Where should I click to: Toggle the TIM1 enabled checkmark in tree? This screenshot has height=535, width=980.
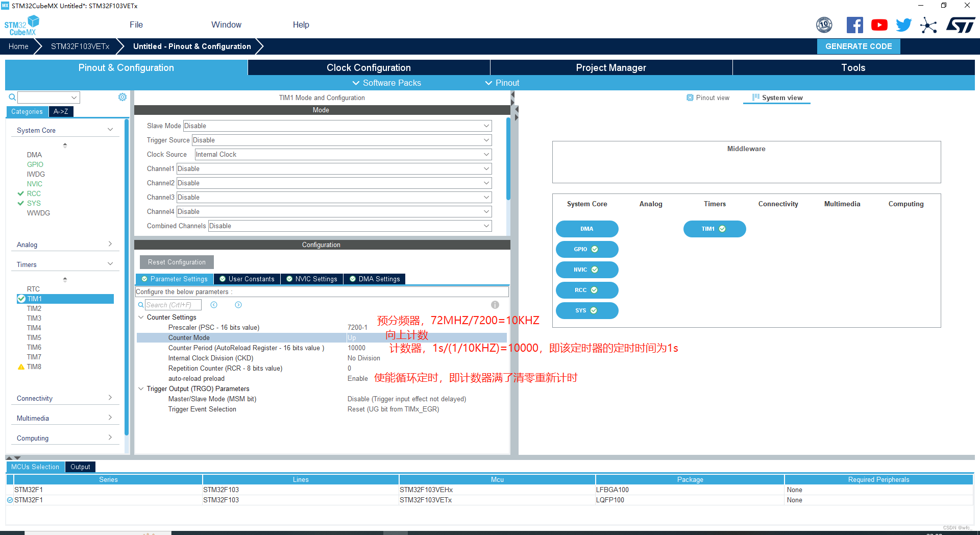(x=21, y=299)
